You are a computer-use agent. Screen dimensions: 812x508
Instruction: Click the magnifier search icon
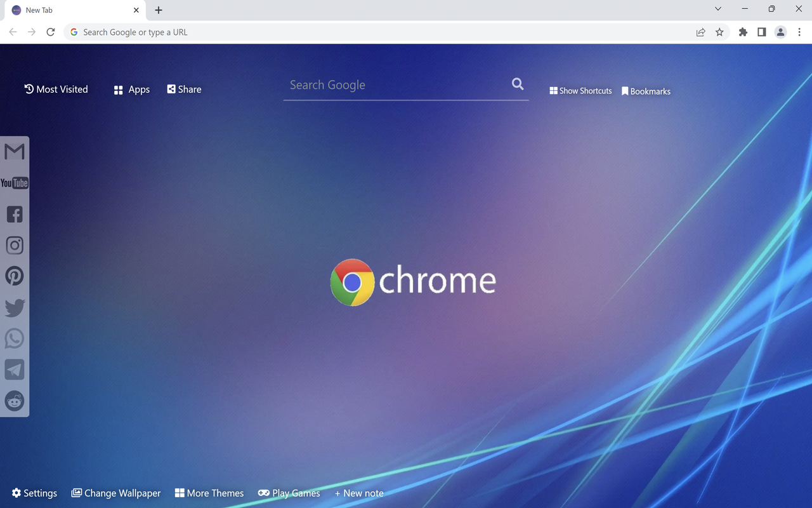(518, 84)
